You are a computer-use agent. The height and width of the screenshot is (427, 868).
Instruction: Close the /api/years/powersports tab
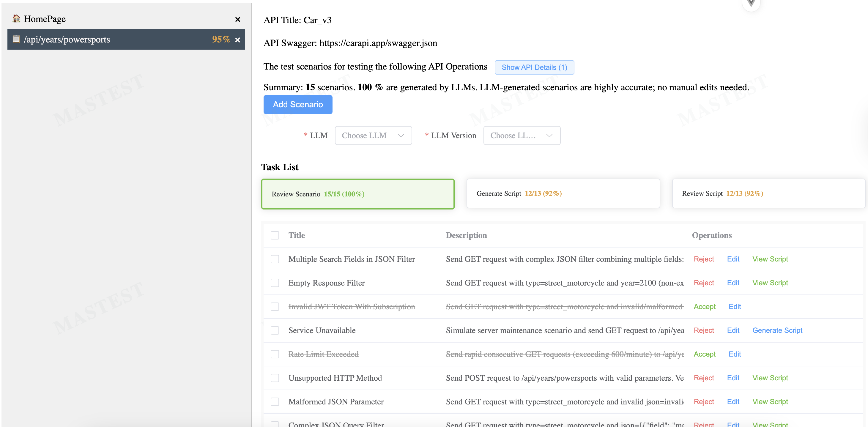(x=237, y=40)
